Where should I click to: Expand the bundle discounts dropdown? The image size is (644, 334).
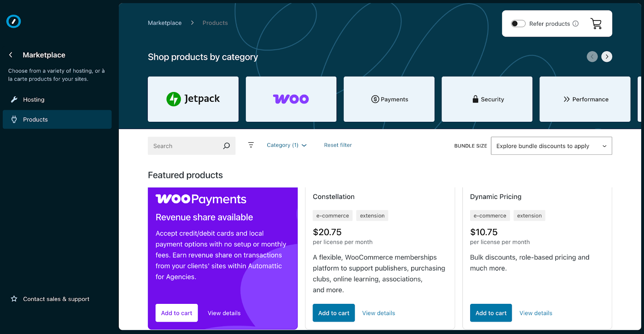pos(551,145)
